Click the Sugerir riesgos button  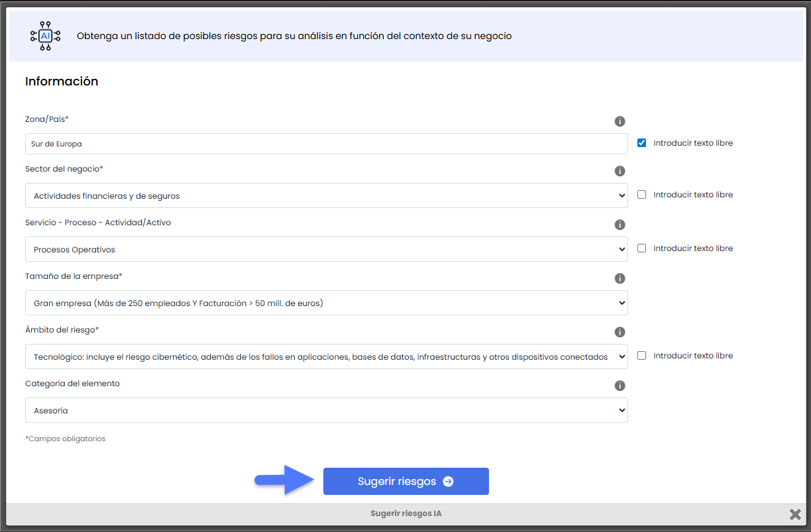pyautogui.click(x=405, y=482)
